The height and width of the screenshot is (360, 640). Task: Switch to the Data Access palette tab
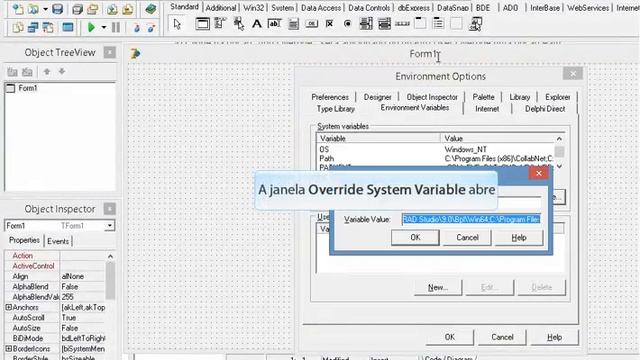(321, 8)
